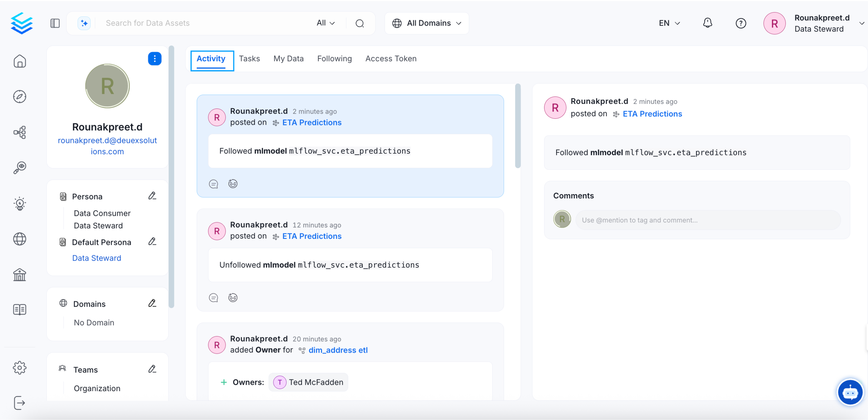Click the Data Steward default persona link

point(97,258)
